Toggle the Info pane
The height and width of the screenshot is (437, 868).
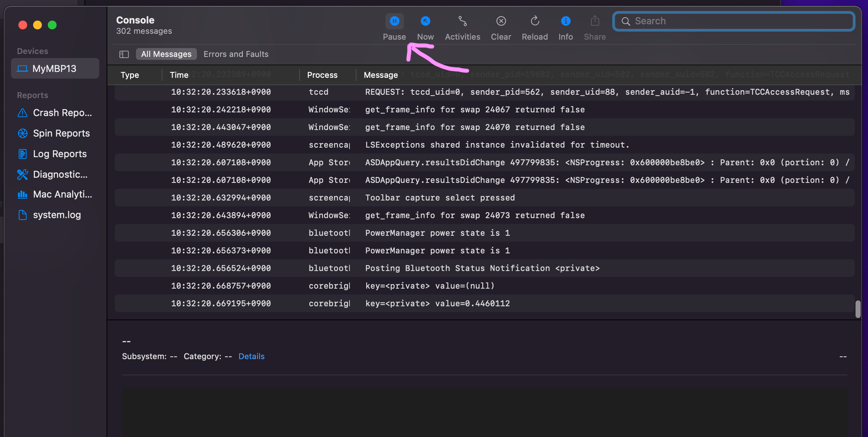(566, 22)
